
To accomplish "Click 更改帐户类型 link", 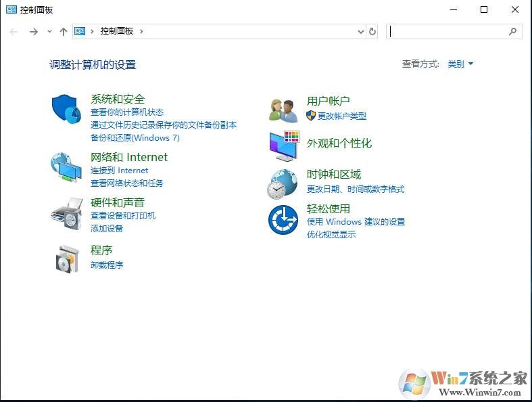I will click(x=341, y=116).
